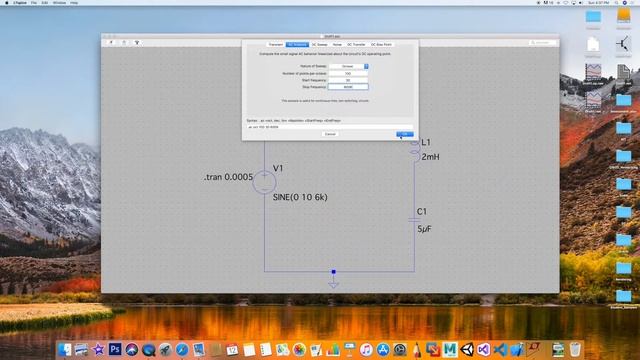Launch Photoshop from the Dock
Image resolution: width=640 pixels, height=360 pixels.
[x=115, y=349]
